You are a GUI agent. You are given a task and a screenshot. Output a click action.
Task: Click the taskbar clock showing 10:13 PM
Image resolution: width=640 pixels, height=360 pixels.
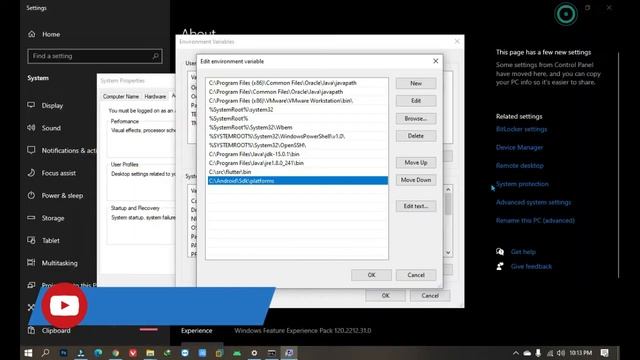[580, 353]
